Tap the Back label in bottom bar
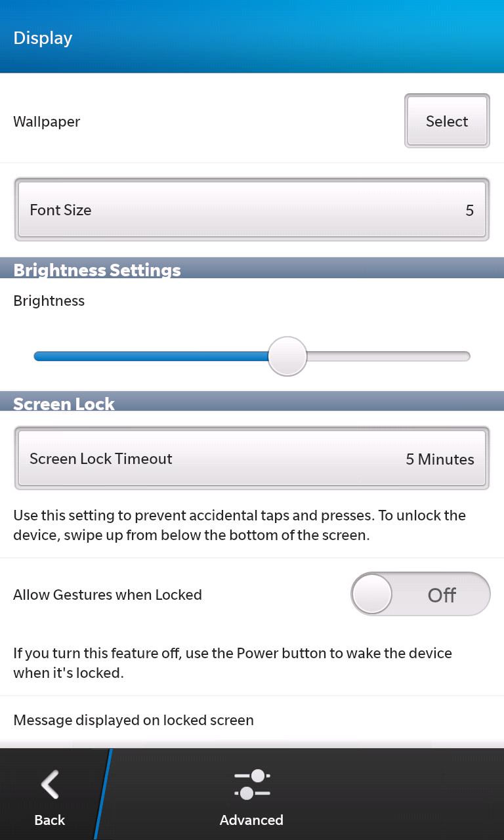 (50, 820)
